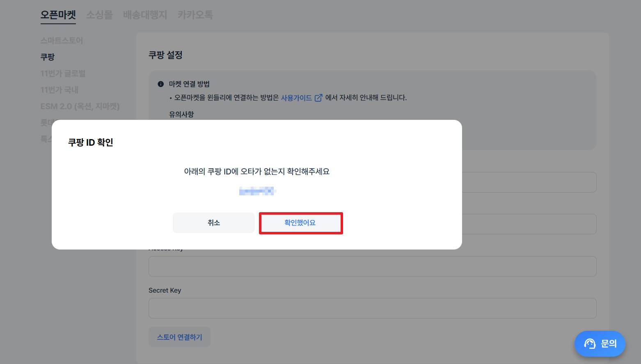Open 11번가 국내 in the sidebar

(60, 90)
